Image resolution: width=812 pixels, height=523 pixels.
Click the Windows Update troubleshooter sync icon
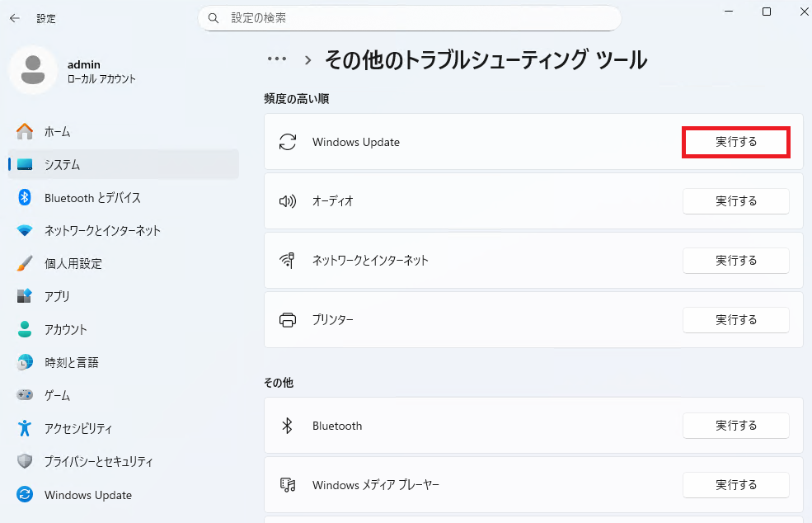pos(288,142)
